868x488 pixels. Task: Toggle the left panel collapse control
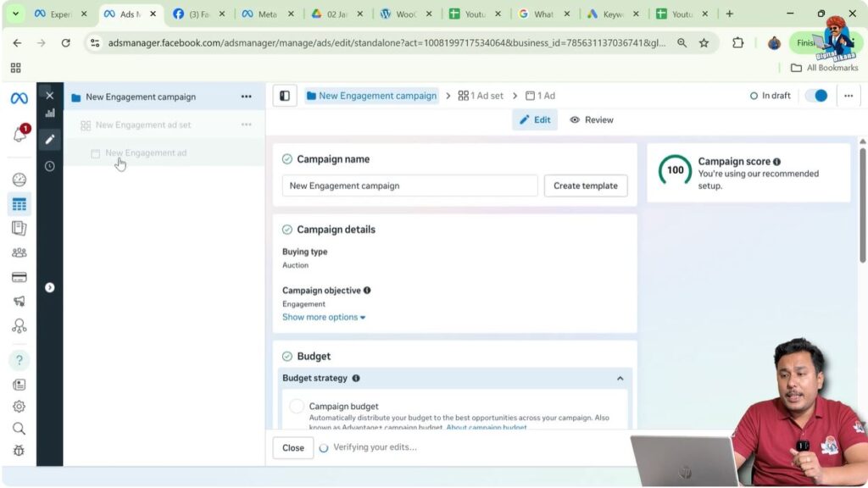tap(284, 96)
